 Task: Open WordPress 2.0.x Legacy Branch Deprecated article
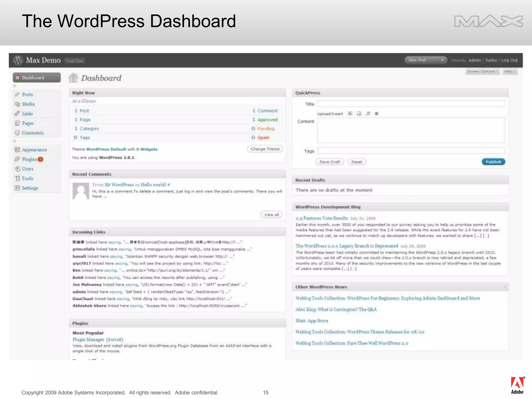pos(347,246)
